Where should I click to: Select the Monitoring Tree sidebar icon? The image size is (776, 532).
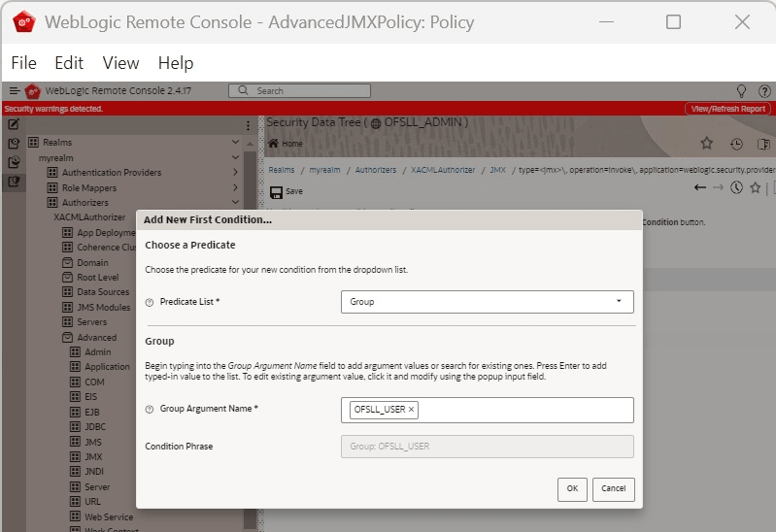pos(14,162)
